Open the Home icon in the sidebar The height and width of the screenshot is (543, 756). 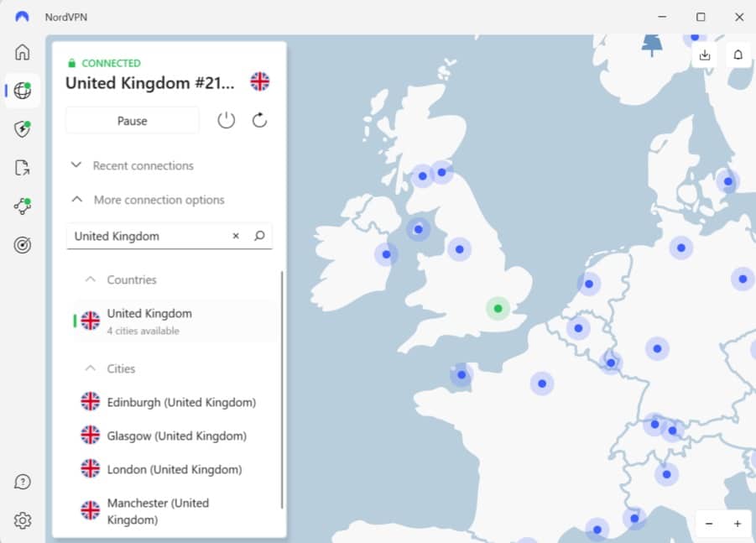pyautogui.click(x=22, y=52)
